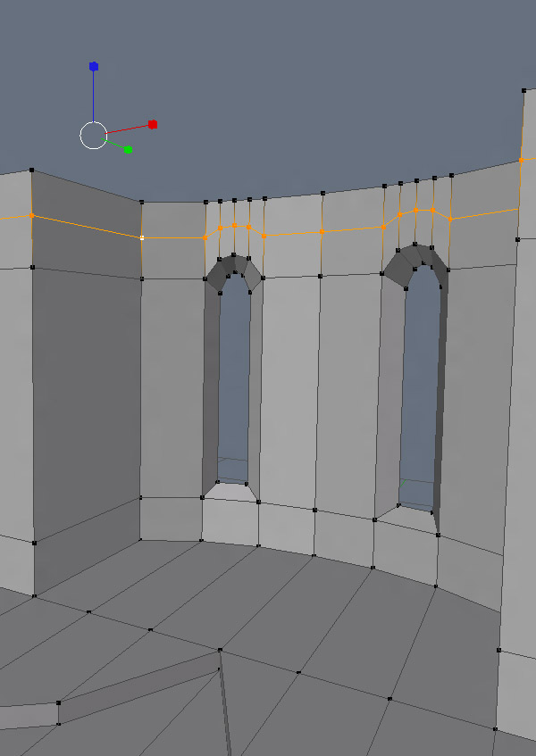This screenshot has height=756, width=536.
Task: Click the green Y-axis manipulator handle
Action: pyautogui.click(x=129, y=150)
